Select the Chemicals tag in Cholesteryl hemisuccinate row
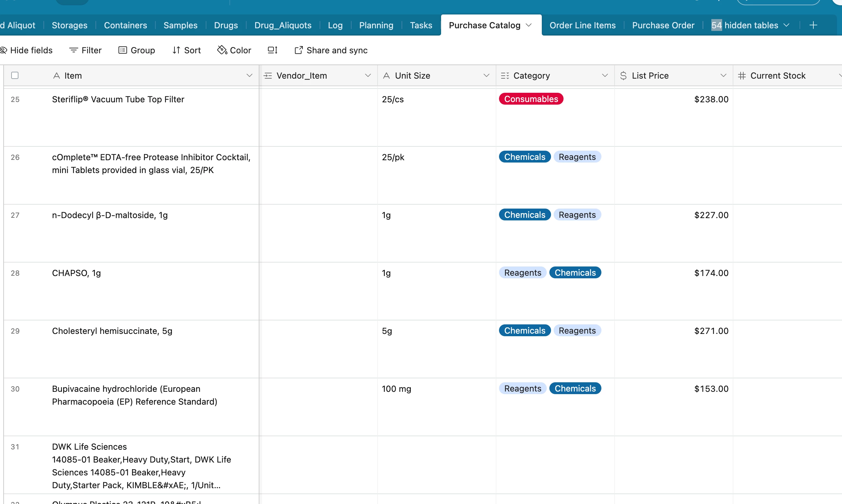The height and width of the screenshot is (504, 842). coord(525,330)
